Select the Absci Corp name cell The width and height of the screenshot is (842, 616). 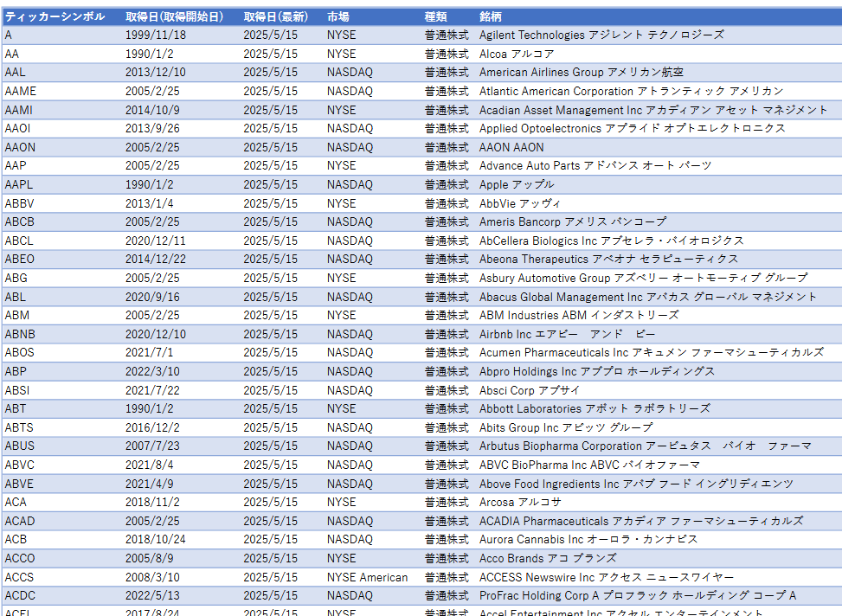(530, 390)
